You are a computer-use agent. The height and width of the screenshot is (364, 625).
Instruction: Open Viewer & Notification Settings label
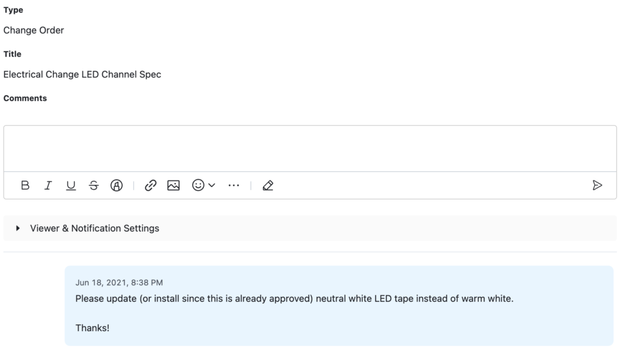95,228
